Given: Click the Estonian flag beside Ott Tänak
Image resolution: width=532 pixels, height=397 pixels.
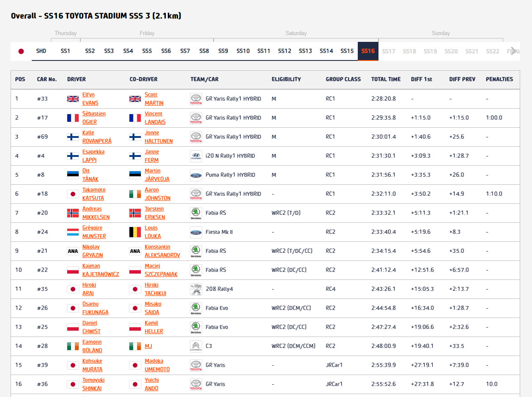Looking at the screenshot, I should [73, 175].
